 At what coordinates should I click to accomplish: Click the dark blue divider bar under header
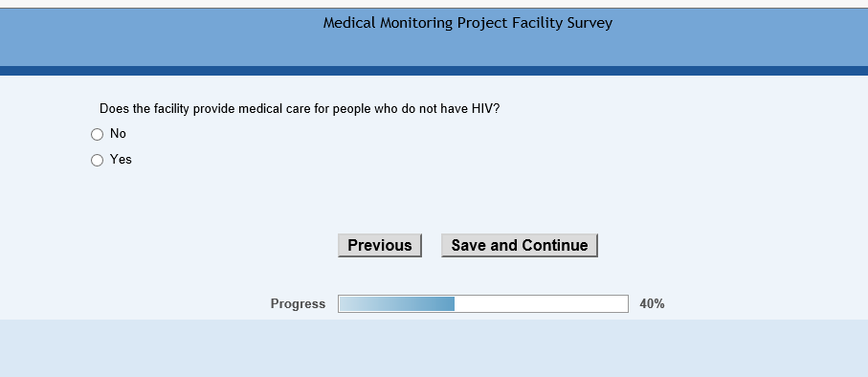pos(434,71)
